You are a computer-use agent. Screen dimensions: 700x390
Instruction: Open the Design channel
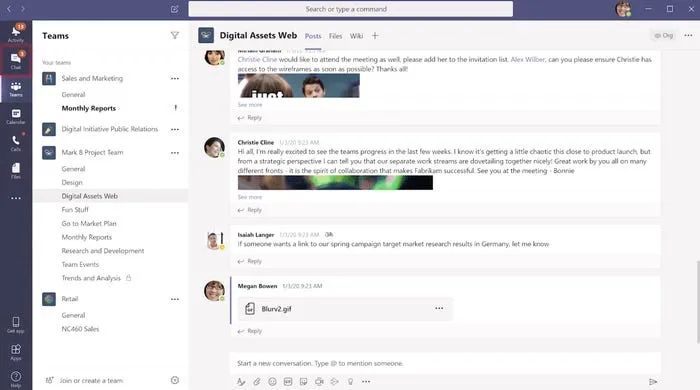click(72, 183)
